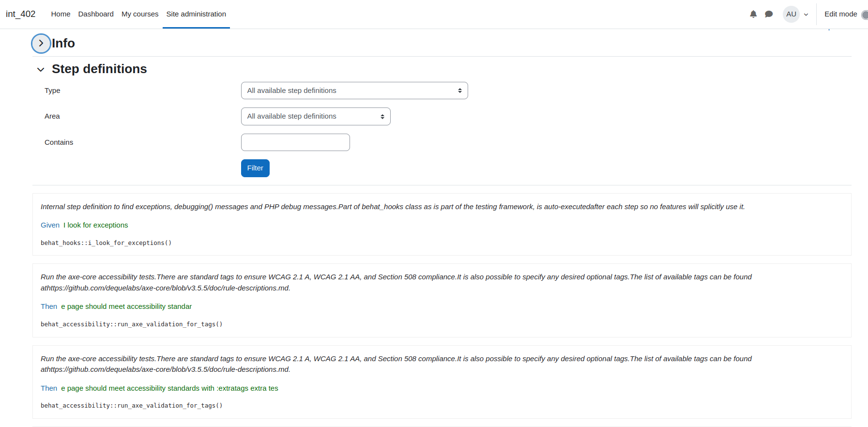
Task: Click the AU user avatar
Action: tap(791, 14)
